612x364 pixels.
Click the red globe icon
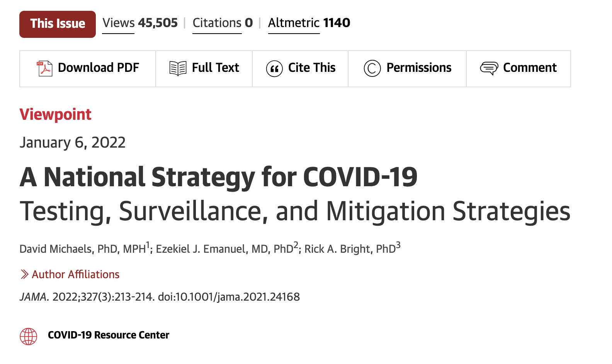point(29,336)
